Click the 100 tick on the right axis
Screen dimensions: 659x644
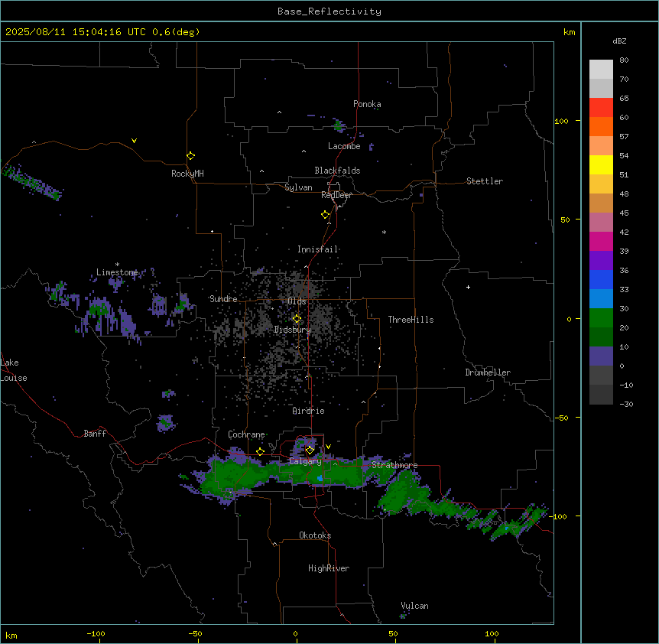click(x=561, y=121)
